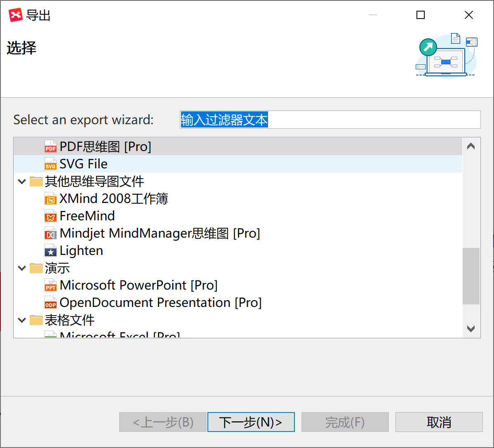
Task: Click the disabled <上一步(B) button
Action: pos(162,422)
